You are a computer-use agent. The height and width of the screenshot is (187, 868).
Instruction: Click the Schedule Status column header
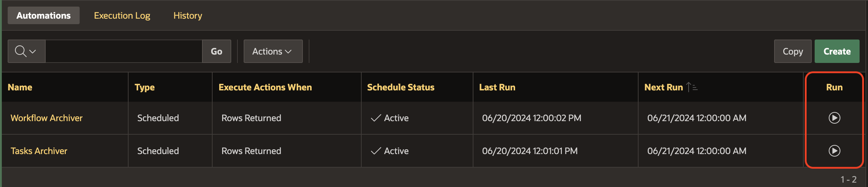(x=400, y=87)
